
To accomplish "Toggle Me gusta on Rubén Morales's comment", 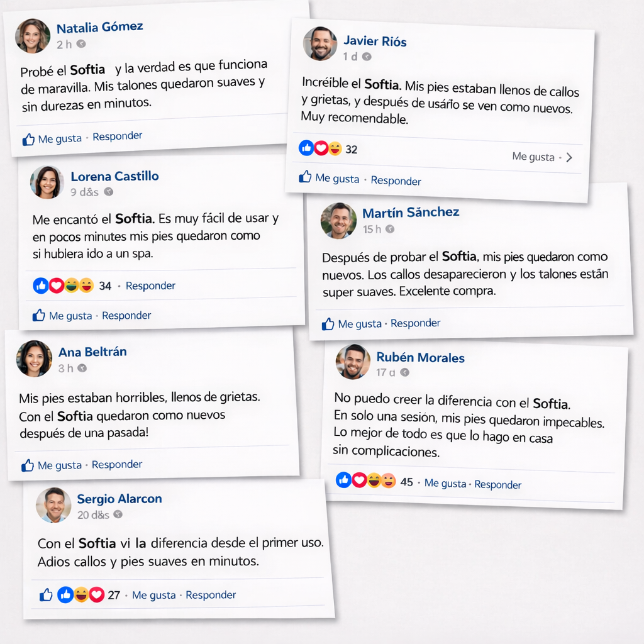I will 445,484.
